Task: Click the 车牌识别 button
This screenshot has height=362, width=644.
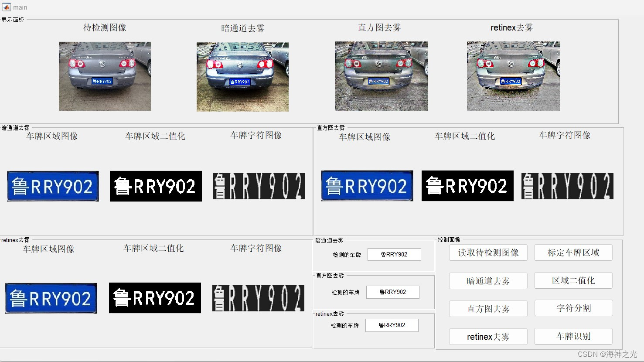Action: (573, 336)
